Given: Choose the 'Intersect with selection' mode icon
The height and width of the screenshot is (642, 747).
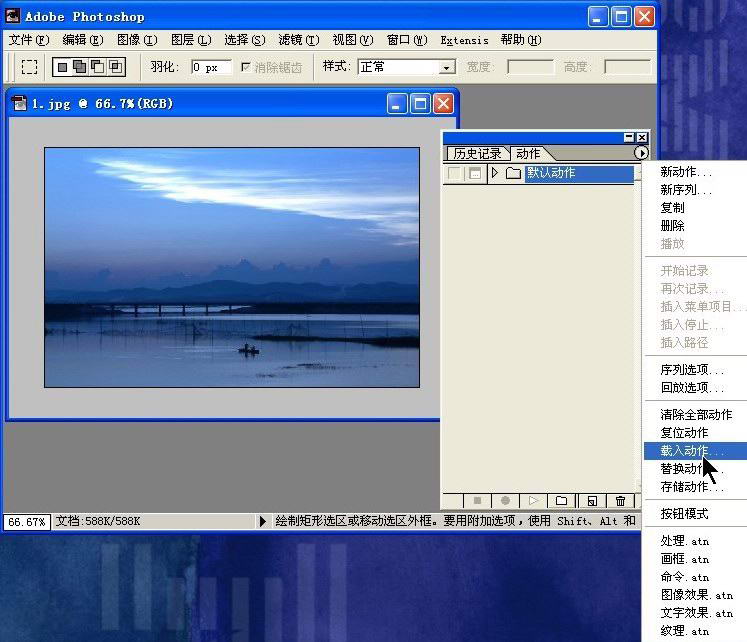Looking at the screenshot, I should point(116,67).
